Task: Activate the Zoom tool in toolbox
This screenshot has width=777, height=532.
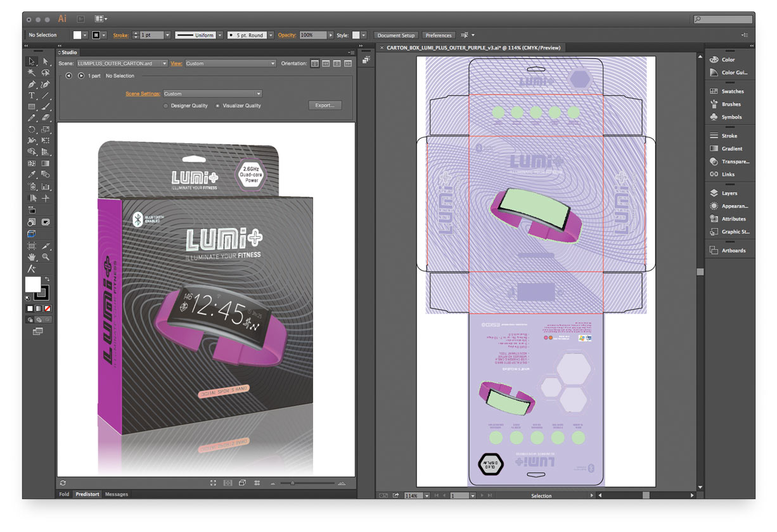Action: 46,257
